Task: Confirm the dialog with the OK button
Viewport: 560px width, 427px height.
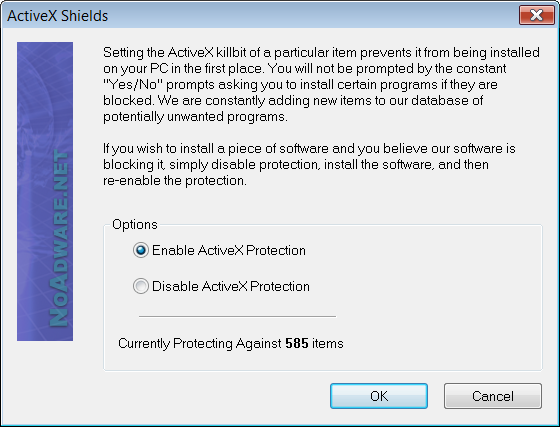Action: tap(379, 396)
